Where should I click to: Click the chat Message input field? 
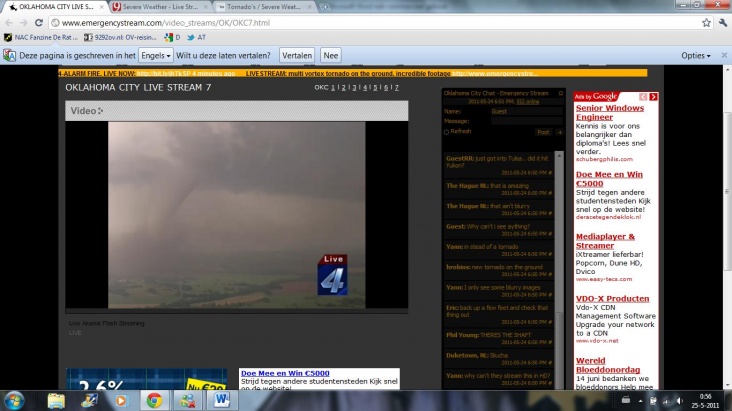tap(527, 121)
